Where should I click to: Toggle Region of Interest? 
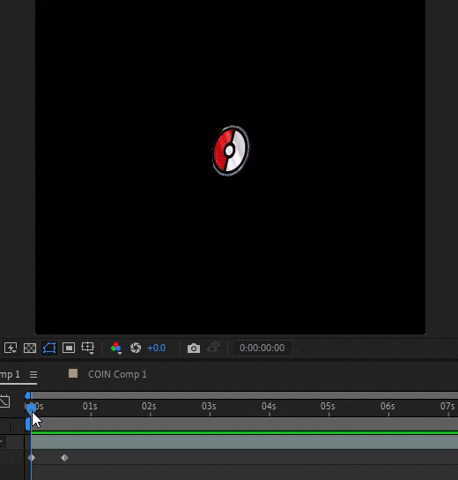tap(68, 348)
